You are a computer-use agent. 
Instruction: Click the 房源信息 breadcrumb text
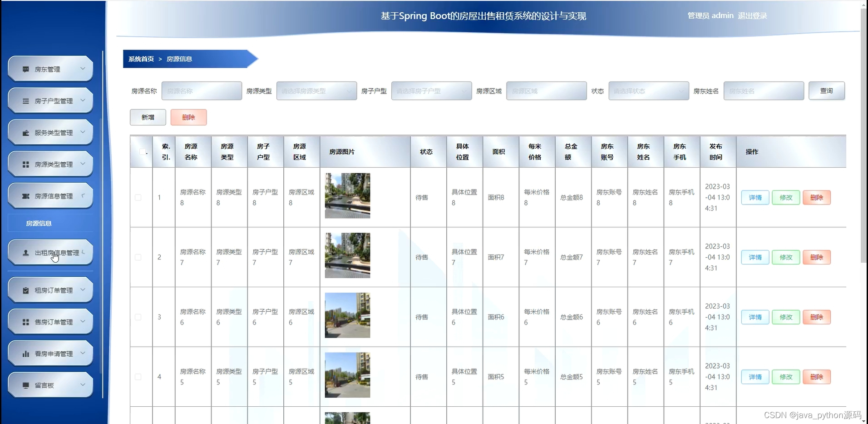(x=179, y=59)
